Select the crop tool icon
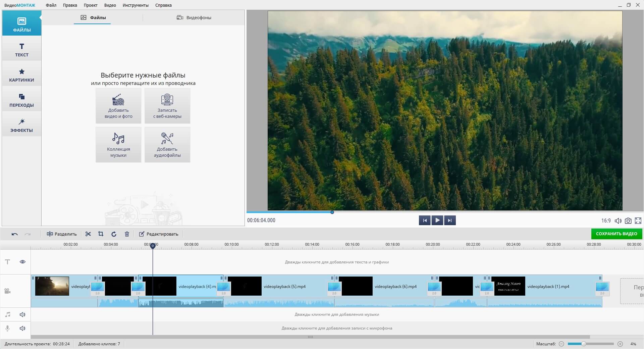Viewport: 644px width, 349px height. click(101, 234)
